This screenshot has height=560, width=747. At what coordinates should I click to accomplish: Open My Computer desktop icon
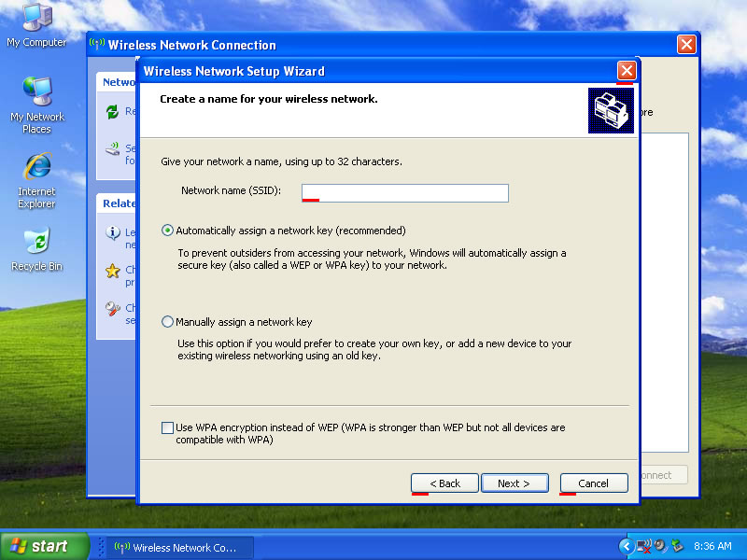pyautogui.click(x=37, y=25)
